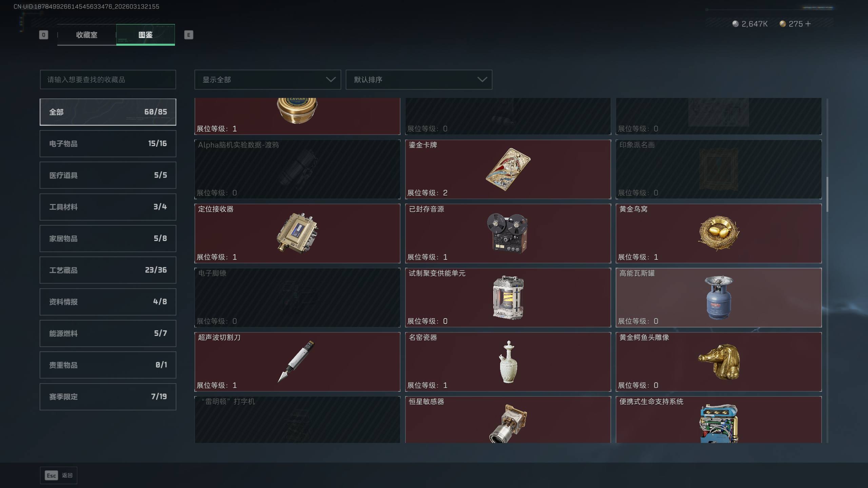Choose the 名窑瓷器 porcelain vase item
The height and width of the screenshot is (488, 868).
click(508, 361)
